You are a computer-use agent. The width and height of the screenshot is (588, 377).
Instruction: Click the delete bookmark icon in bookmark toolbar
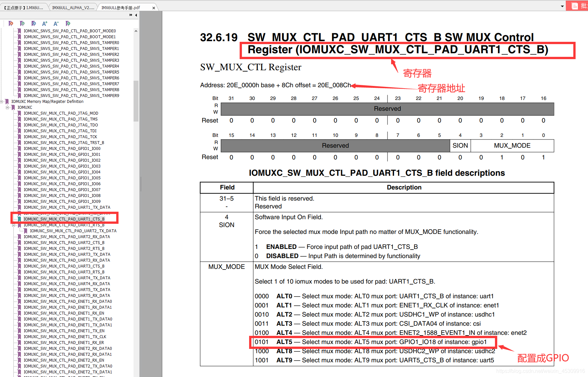coord(11,24)
